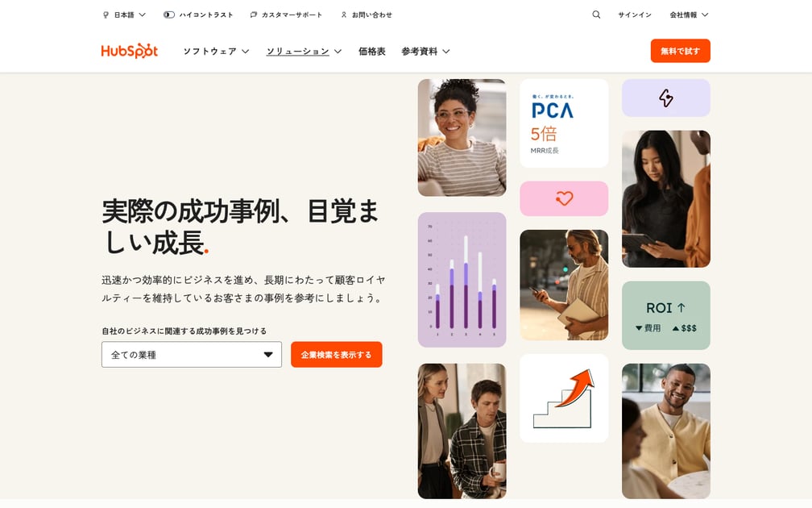Open the 日本語 language selector
The width and height of the screenshot is (812, 508).
point(130,15)
